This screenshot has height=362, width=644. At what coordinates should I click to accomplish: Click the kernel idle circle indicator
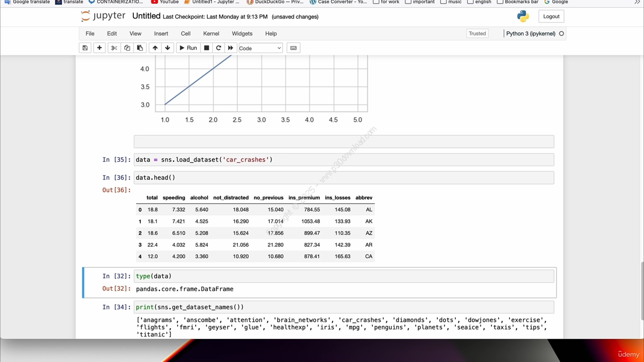(561, 34)
